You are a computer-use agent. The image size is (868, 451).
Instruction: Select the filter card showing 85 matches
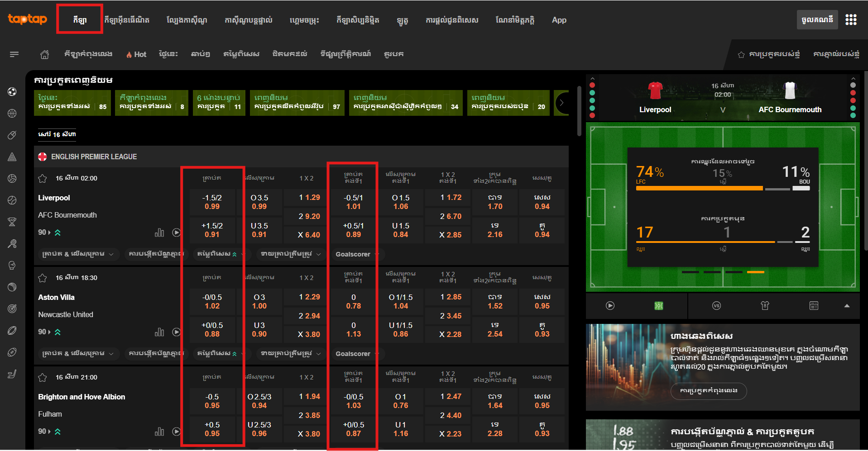pyautogui.click(x=72, y=103)
